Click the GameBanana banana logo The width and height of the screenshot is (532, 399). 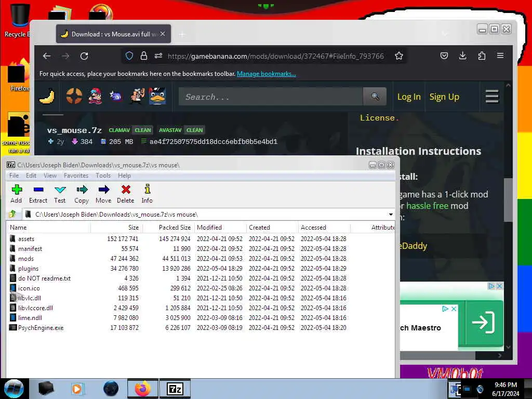coord(47,96)
